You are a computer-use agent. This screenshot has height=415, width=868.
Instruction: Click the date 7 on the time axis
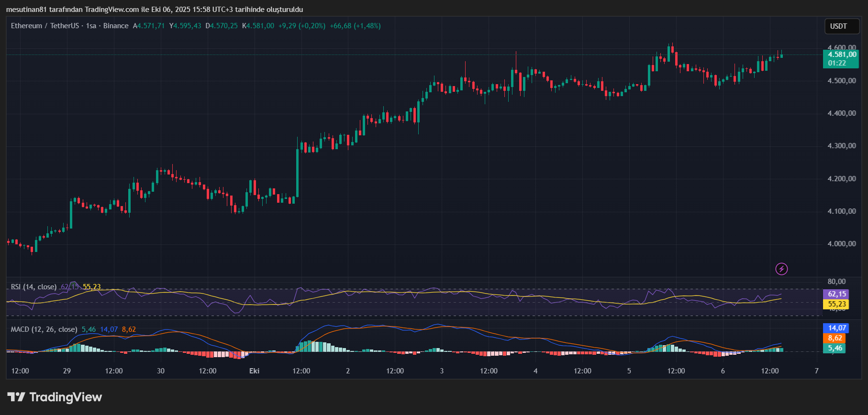click(816, 371)
